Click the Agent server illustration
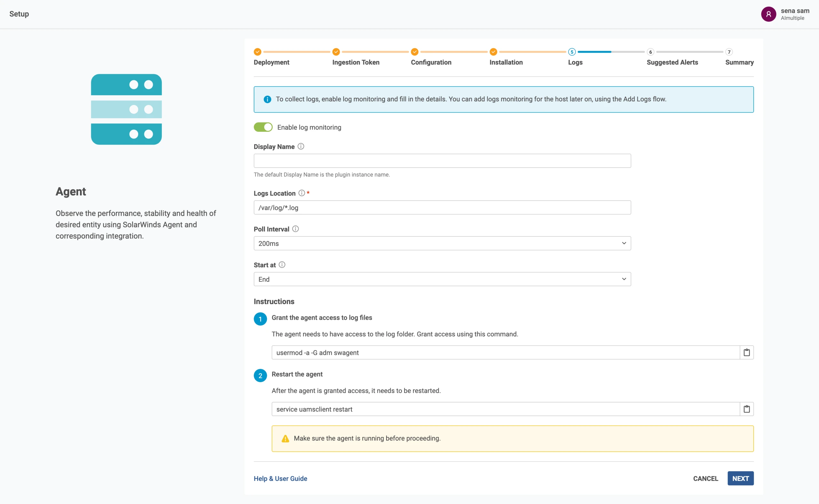Image resolution: width=819 pixels, height=504 pixels. tap(126, 109)
